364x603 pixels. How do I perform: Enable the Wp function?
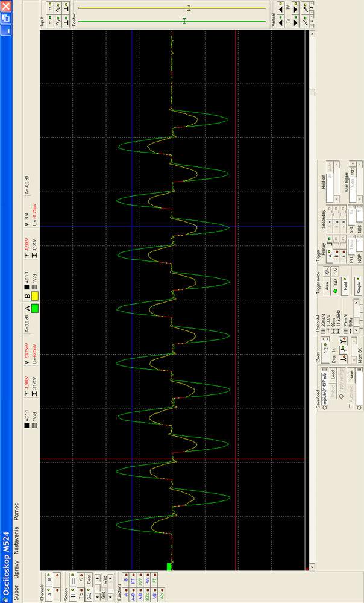[x=162, y=594]
